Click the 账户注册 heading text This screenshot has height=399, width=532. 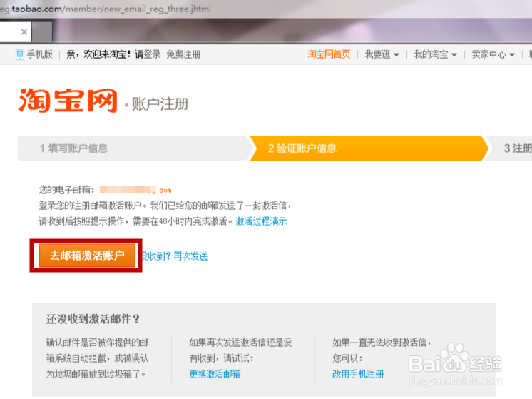pos(160,104)
